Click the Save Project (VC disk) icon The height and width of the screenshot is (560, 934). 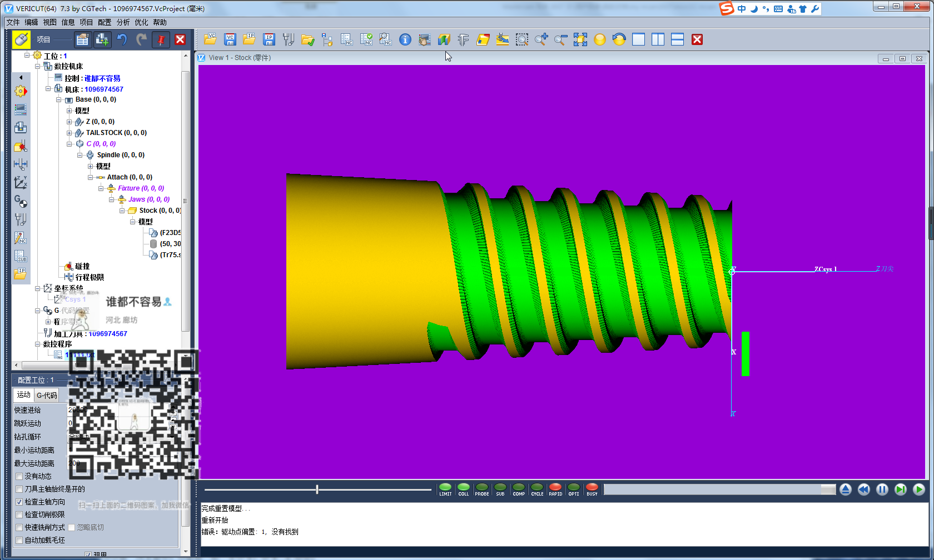click(x=230, y=39)
